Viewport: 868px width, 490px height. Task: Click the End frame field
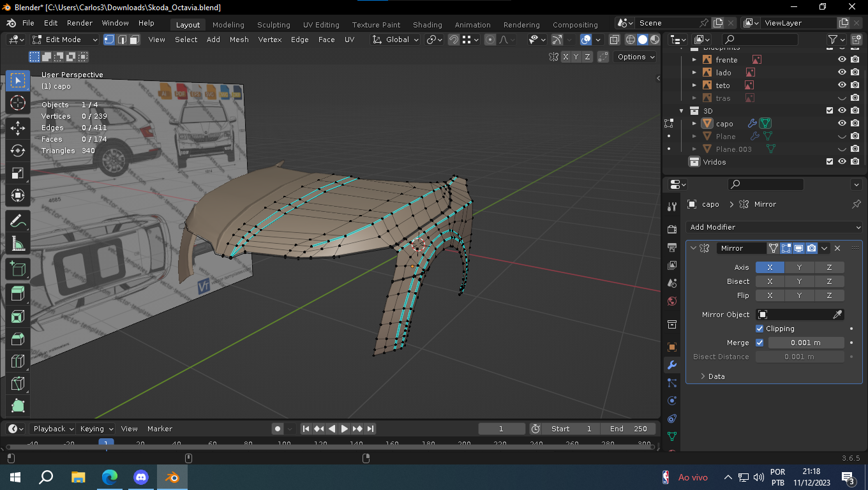point(629,429)
